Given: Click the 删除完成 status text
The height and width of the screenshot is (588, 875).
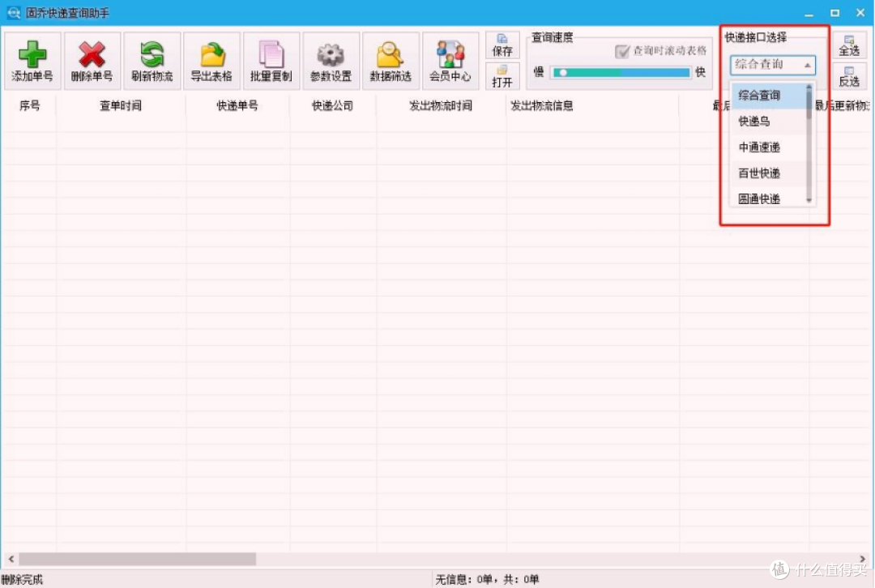Looking at the screenshot, I should tap(23, 580).
